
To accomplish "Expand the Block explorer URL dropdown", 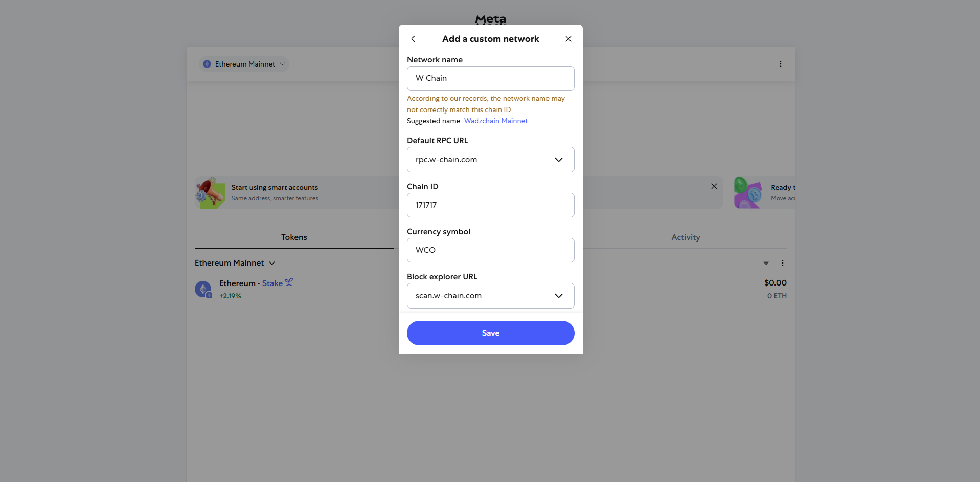I will [558, 296].
